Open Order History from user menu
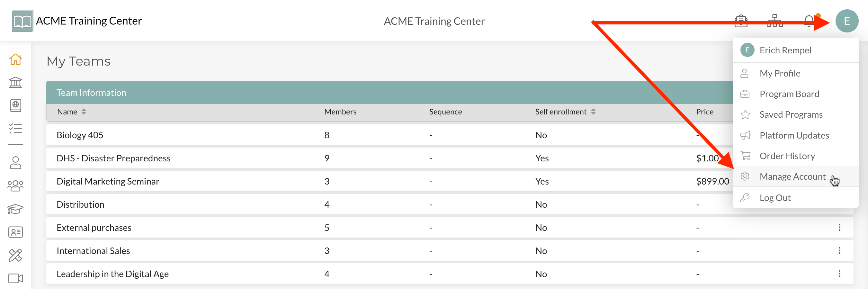This screenshot has height=289, width=868. coord(787,156)
